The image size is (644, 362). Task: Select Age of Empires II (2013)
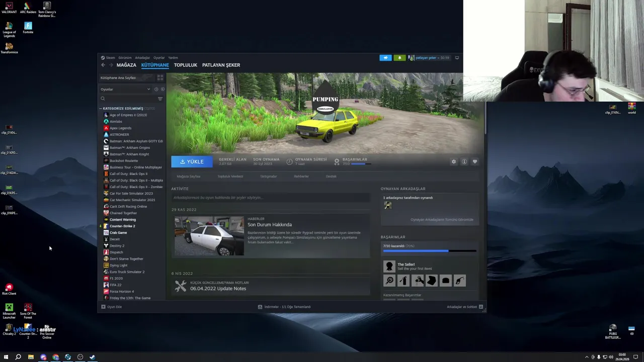128,115
